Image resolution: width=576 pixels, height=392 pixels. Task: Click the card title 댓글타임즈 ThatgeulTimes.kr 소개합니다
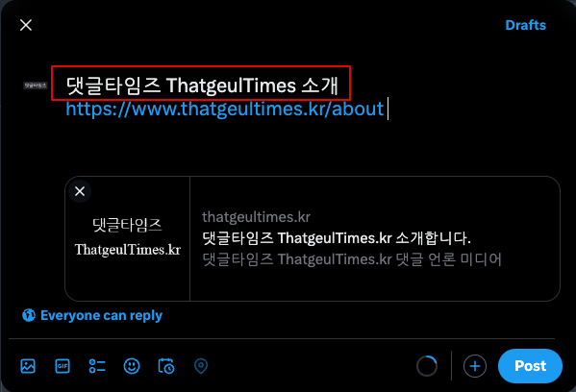337,238
